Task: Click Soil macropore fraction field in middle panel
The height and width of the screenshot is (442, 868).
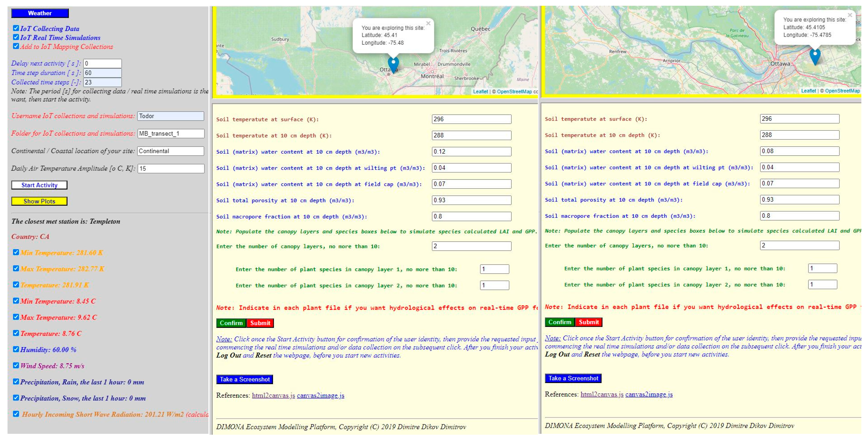Action: [x=472, y=216]
